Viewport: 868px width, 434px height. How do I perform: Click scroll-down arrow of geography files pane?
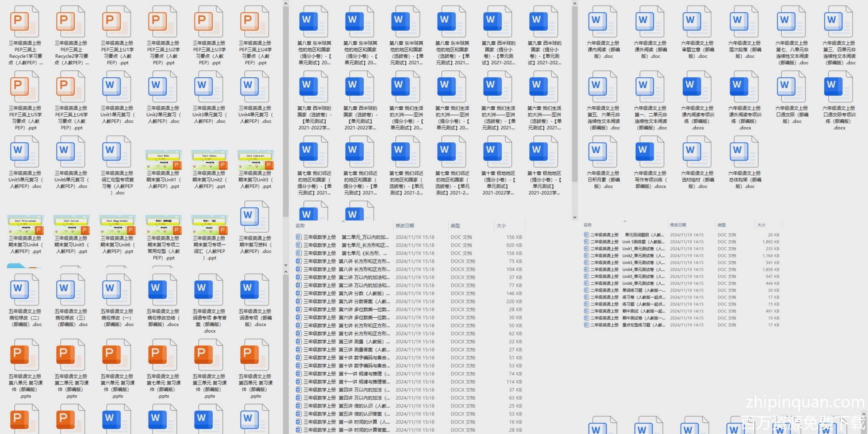point(575,217)
